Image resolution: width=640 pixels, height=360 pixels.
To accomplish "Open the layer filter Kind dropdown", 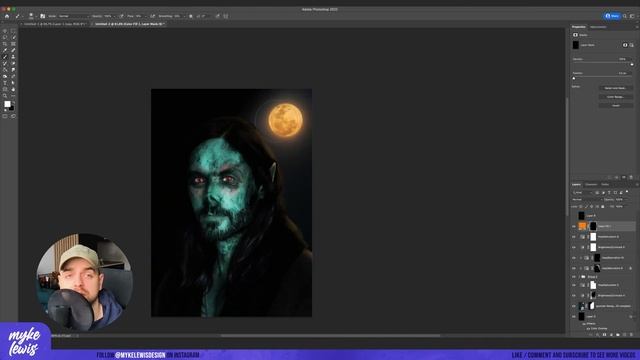I will pos(582,192).
